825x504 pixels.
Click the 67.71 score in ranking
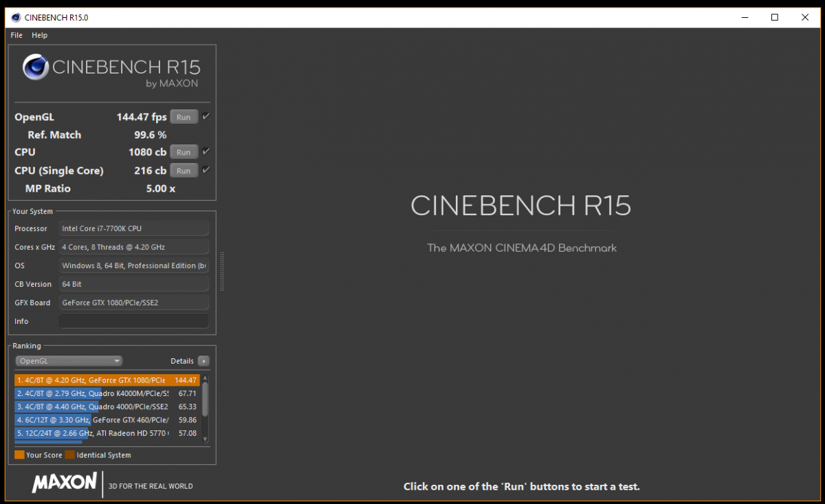[187, 393]
